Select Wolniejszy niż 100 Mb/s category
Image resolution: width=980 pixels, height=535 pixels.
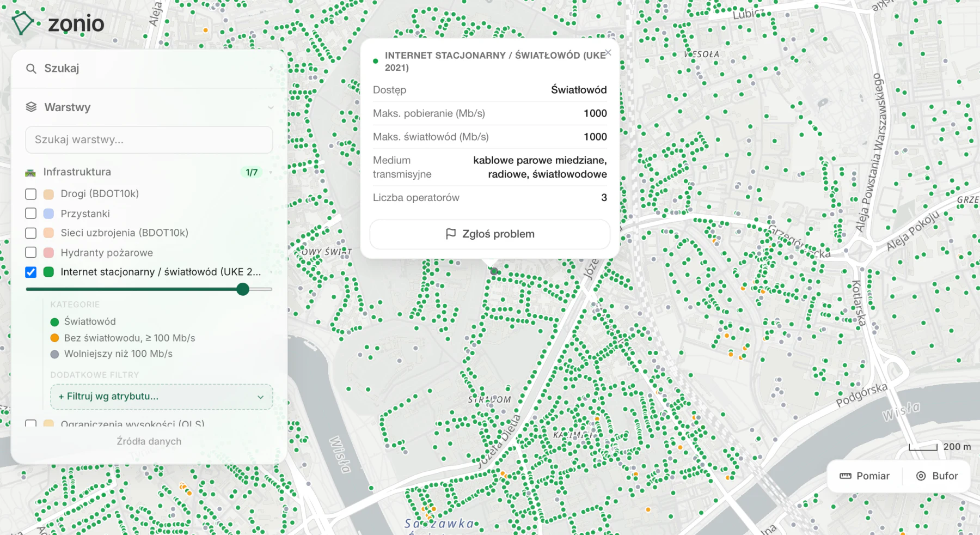pos(112,354)
